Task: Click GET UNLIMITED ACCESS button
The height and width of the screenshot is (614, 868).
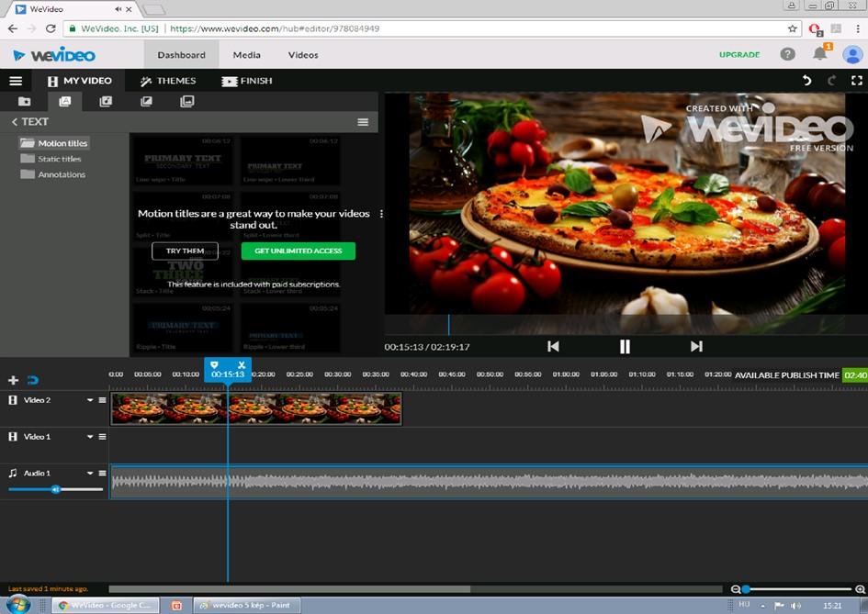Action: 298,251
